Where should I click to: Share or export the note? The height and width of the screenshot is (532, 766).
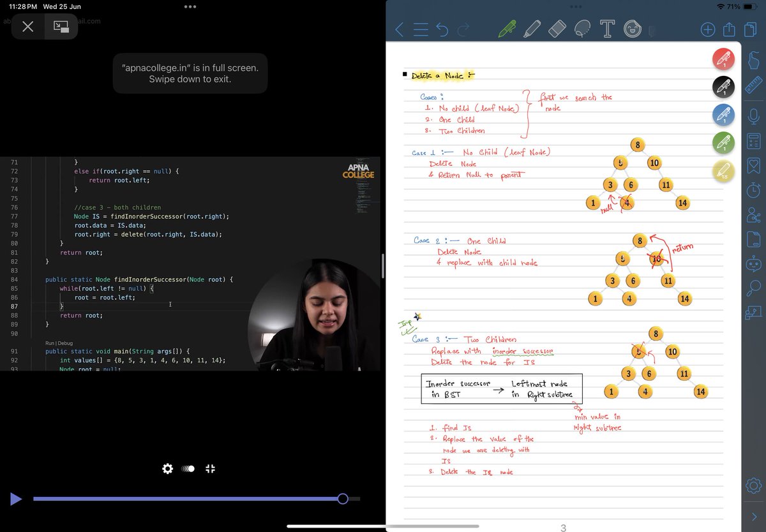point(729,29)
